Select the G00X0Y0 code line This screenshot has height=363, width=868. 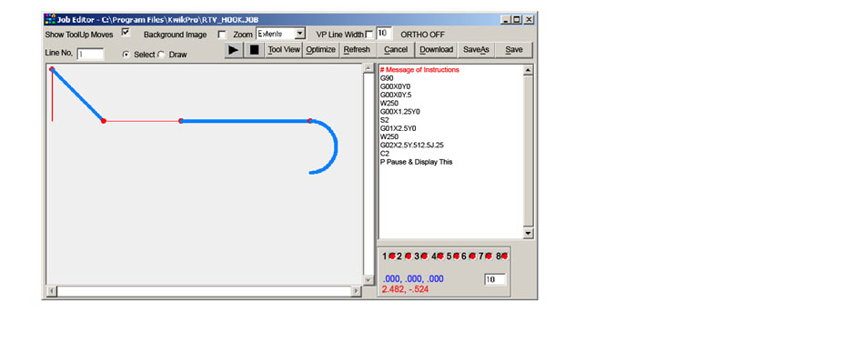(x=395, y=86)
